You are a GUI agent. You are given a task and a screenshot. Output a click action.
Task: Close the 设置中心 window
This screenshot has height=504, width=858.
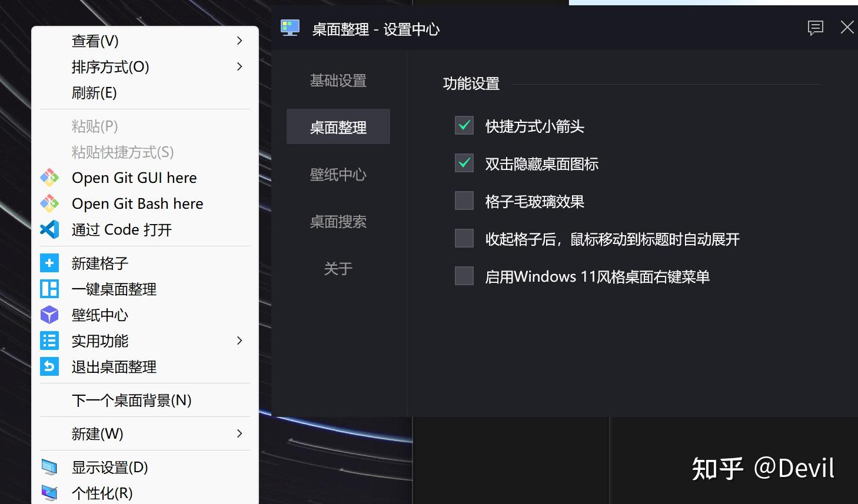coord(847,27)
